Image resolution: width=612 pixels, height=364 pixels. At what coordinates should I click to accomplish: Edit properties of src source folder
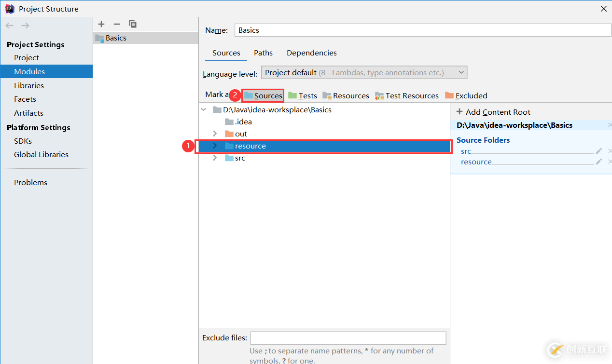(599, 151)
